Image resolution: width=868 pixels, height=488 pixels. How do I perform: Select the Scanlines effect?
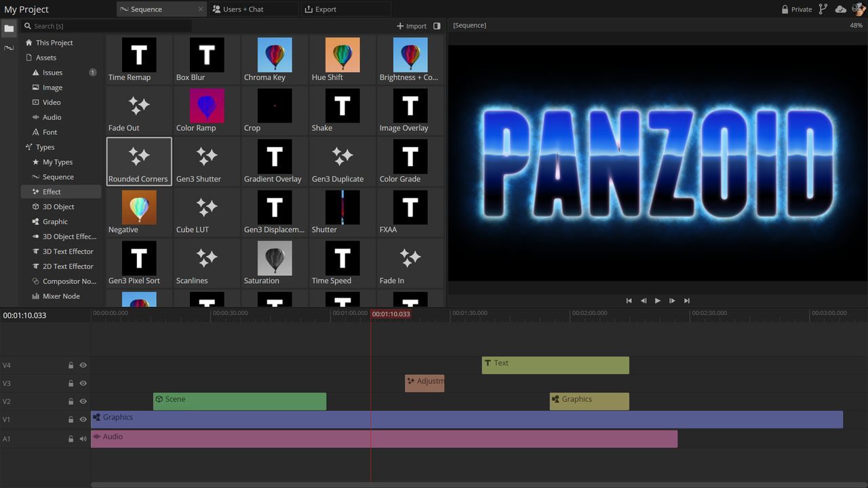(x=207, y=263)
